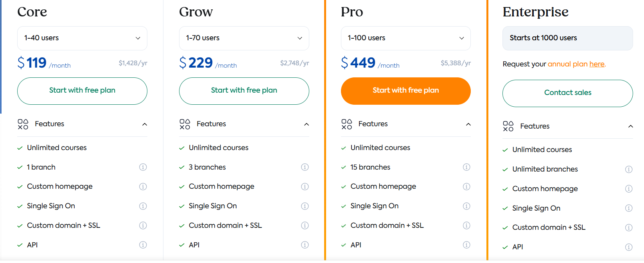Open the 1-40 users dropdown
This screenshot has height=263, width=644.
(82, 38)
